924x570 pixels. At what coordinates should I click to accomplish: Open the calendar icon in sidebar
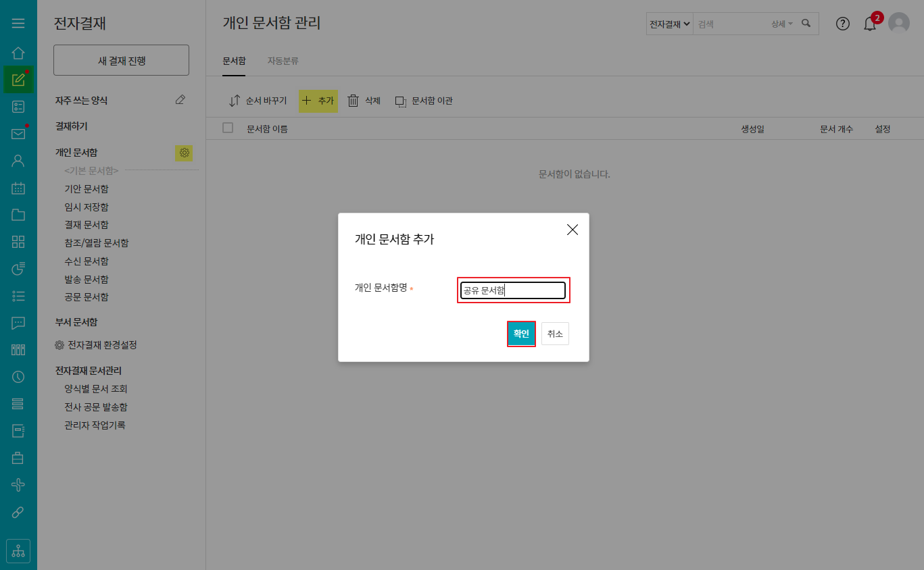[18, 188]
